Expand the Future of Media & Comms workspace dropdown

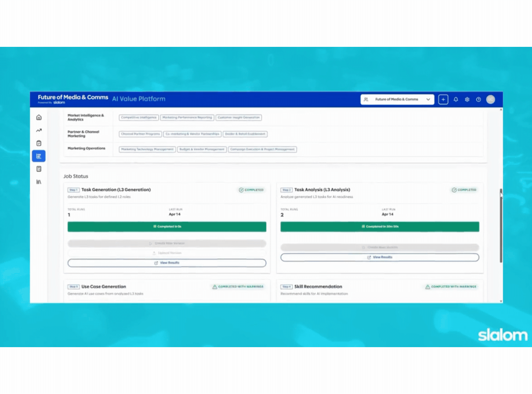(x=397, y=99)
